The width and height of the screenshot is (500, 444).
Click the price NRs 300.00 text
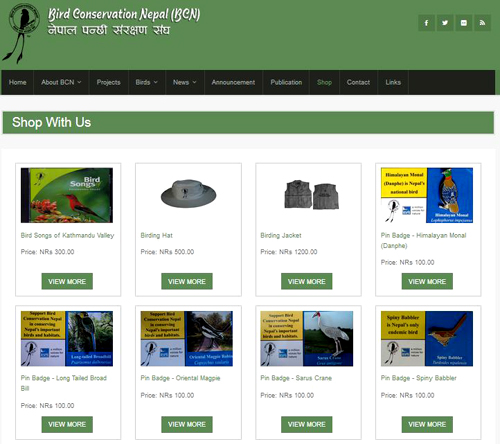(x=47, y=252)
